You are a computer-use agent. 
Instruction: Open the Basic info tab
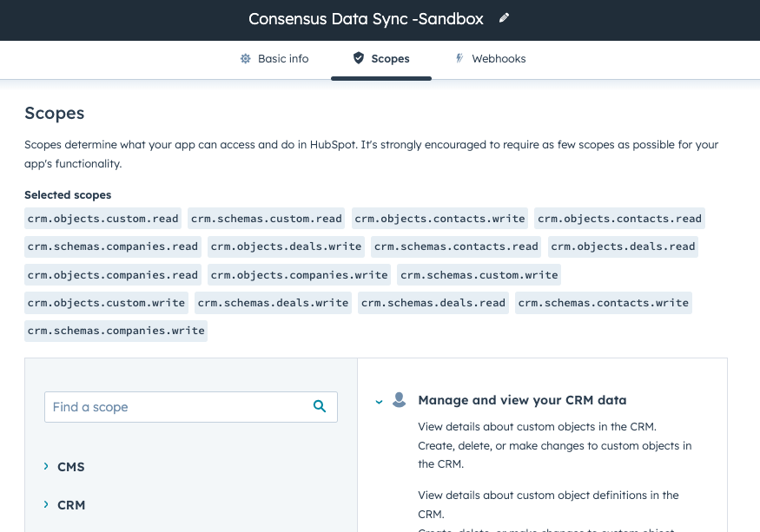point(274,59)
